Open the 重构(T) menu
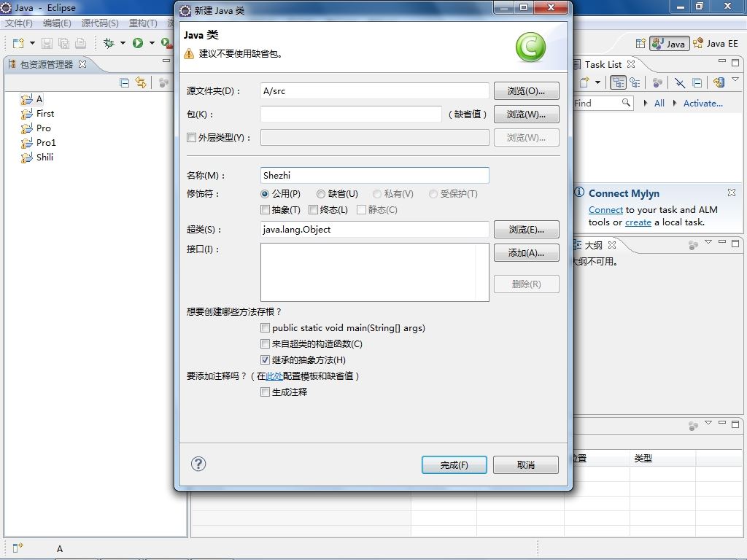 (x=143, y=23)
